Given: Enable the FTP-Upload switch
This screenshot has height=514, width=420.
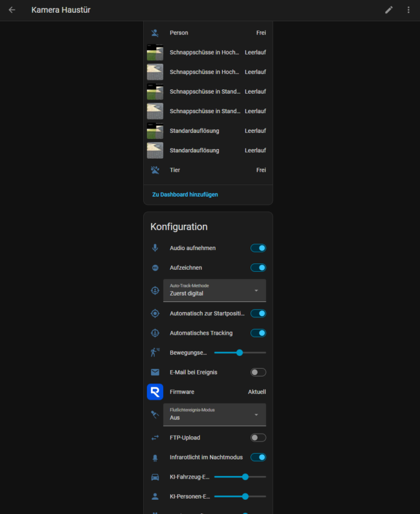Looking at the screenshot, I should point(258,438).
